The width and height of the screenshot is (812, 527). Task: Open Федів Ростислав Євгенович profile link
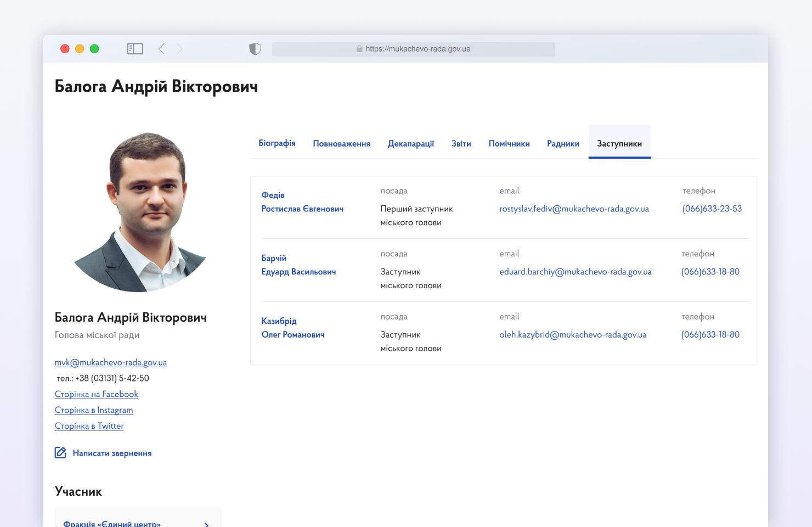pos(302,202)
